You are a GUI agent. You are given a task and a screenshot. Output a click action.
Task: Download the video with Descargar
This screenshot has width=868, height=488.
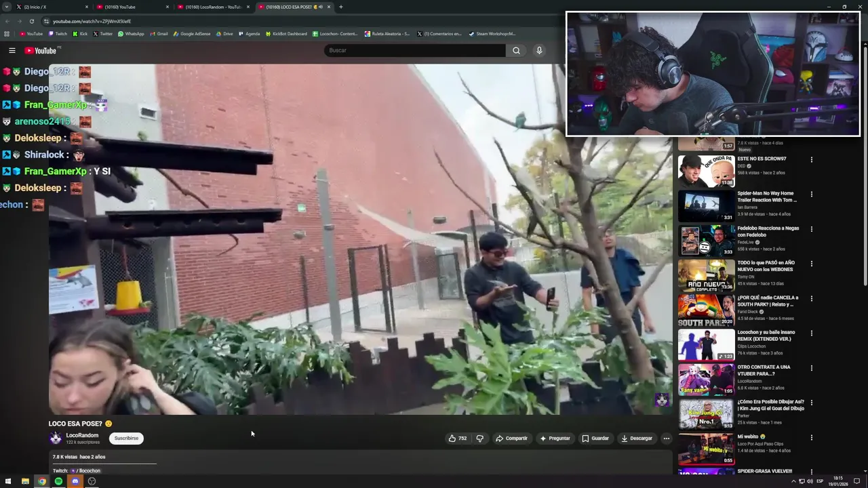tap(637, 439)
